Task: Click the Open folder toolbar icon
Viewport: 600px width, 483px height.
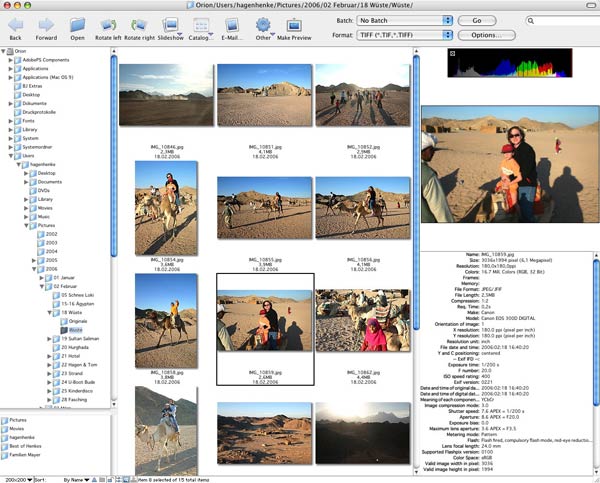Action: coord(77,25)
